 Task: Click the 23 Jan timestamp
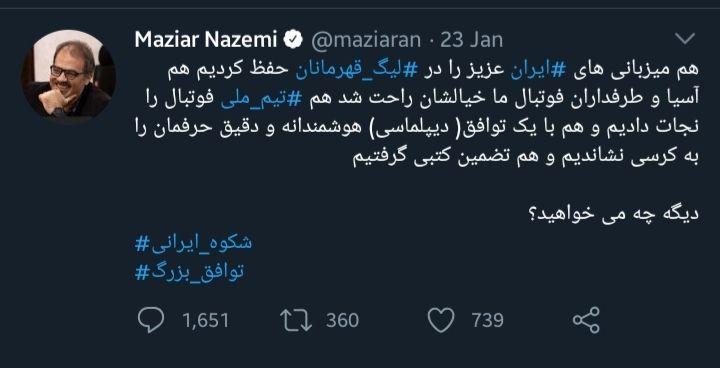pos(472,40)
